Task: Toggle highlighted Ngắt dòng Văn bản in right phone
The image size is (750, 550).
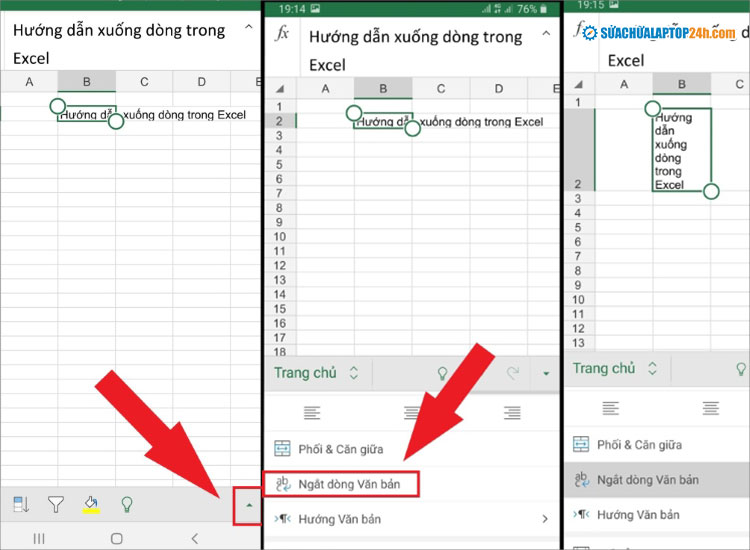Action: coord(657,480)
